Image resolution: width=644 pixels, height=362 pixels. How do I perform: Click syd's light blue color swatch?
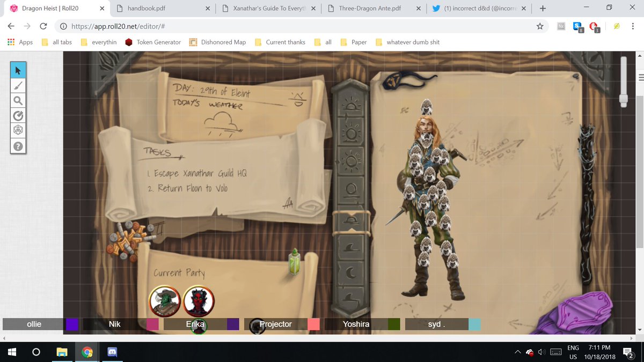coord(474,324)
